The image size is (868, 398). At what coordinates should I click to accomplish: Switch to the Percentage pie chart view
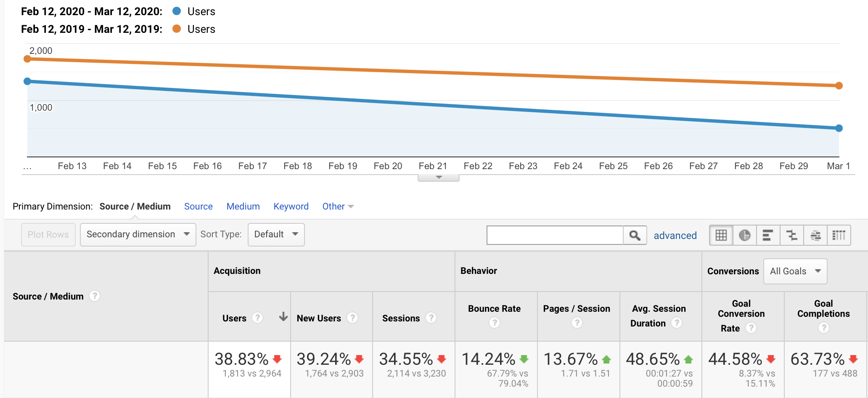(744, 235)
